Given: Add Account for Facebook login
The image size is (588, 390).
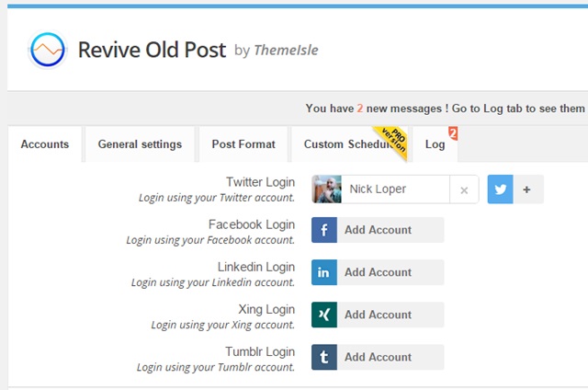Looking at the screenshot, I should (x=378, y=230).
